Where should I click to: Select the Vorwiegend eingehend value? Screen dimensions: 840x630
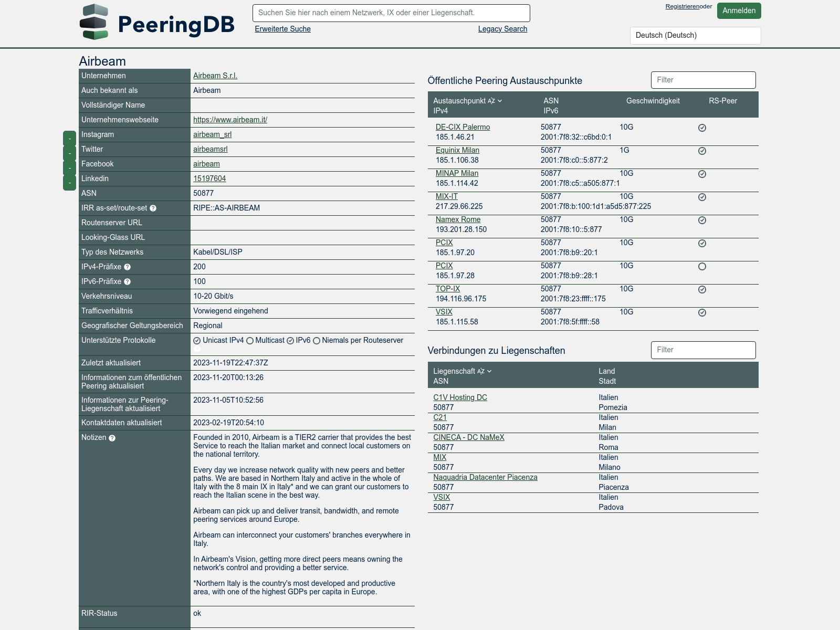pos(230,311)
